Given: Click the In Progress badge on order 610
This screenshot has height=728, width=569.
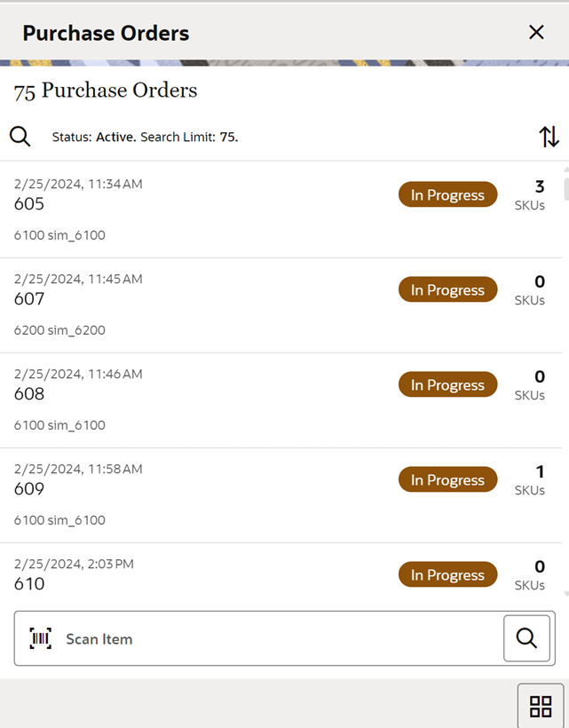Looking at the screenshot, I should pos(447,574).
